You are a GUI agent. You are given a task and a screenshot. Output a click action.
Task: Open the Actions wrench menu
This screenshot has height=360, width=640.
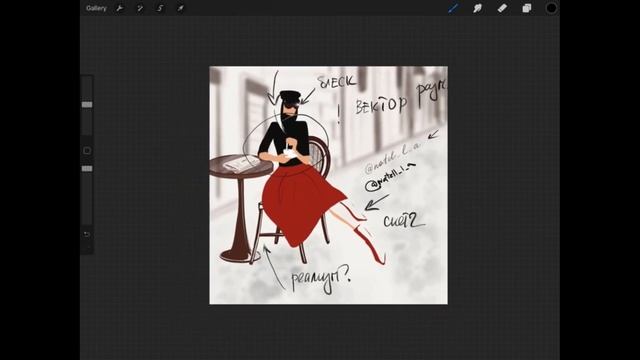tap(120, 8)
